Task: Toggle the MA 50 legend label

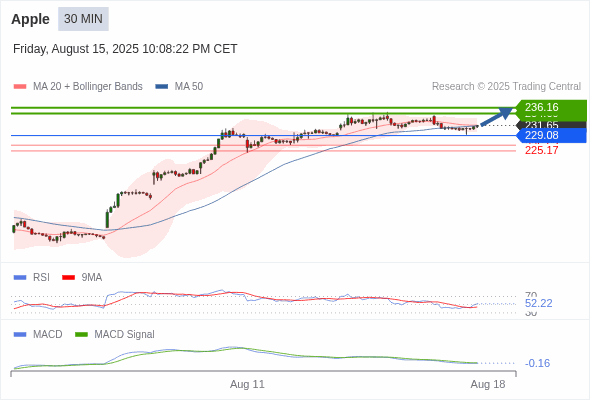Action: point(189,87)
